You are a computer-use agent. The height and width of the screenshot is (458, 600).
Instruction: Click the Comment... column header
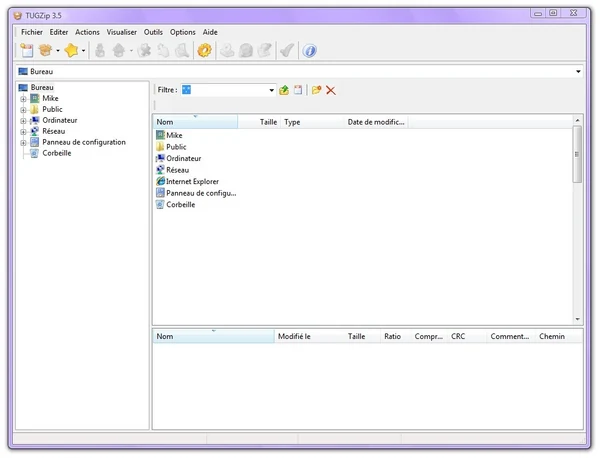pyautogui.click(x=510, y=336)
